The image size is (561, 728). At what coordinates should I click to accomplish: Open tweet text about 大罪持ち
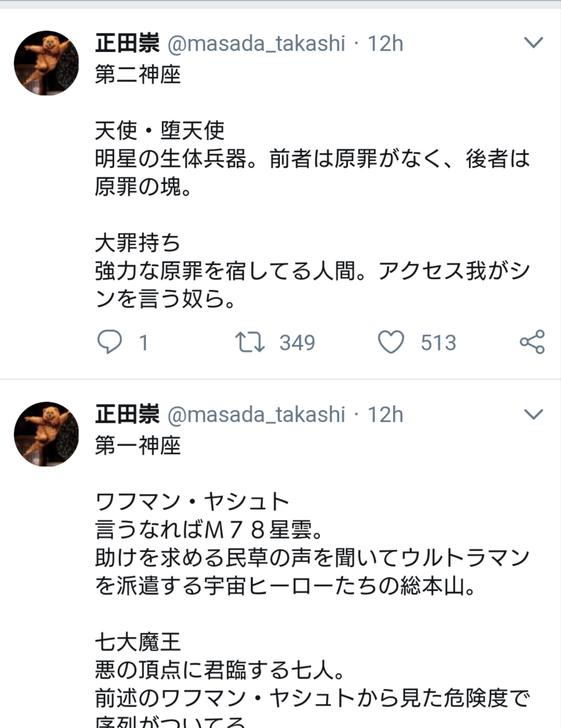(312, 271)
